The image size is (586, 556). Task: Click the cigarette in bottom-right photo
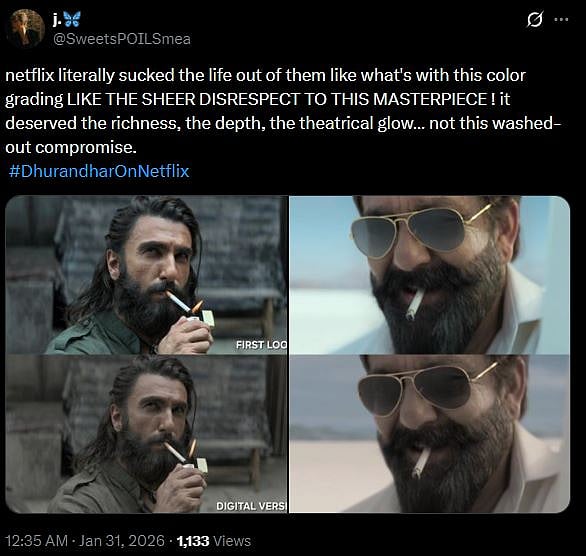(x=420, y=464)
